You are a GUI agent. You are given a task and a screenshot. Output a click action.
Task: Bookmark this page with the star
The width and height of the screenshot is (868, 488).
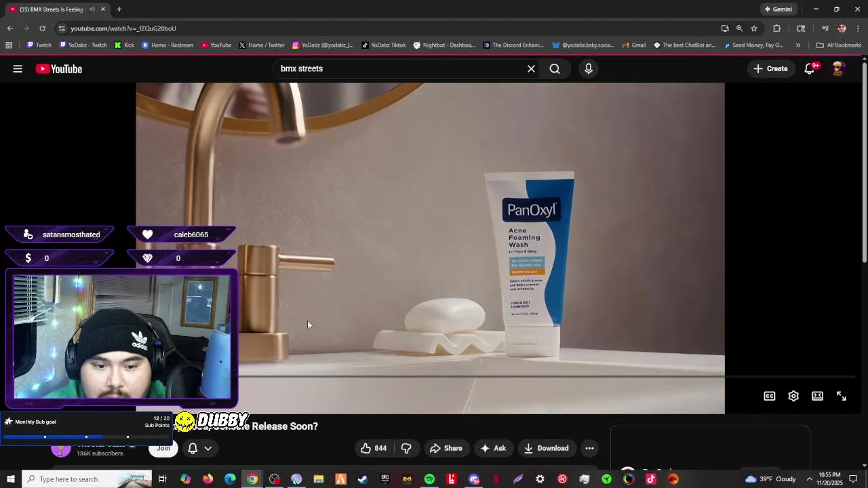pyautogui.click(x=754, y=28)
